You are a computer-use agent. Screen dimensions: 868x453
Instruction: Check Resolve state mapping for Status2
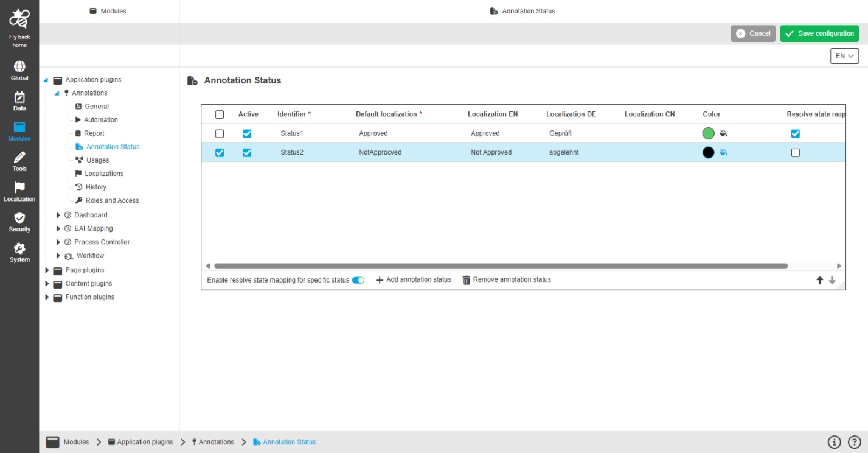click(x=795, y=153)
